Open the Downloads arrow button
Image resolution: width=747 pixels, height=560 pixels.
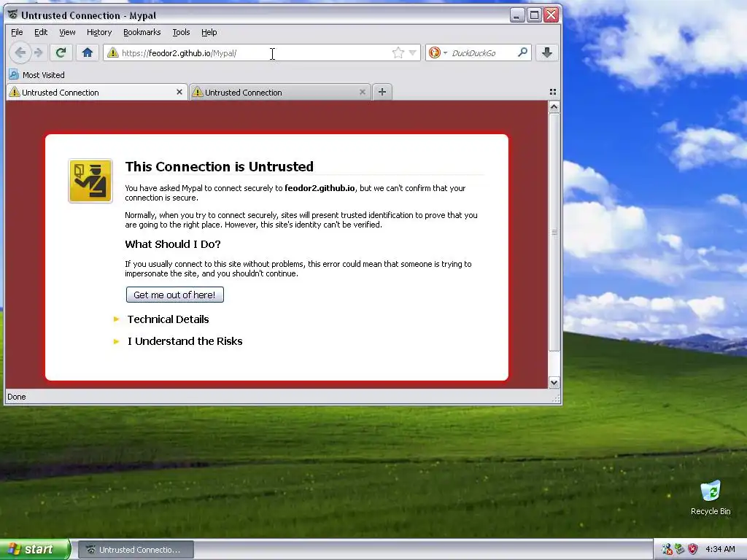coord(547,52)
